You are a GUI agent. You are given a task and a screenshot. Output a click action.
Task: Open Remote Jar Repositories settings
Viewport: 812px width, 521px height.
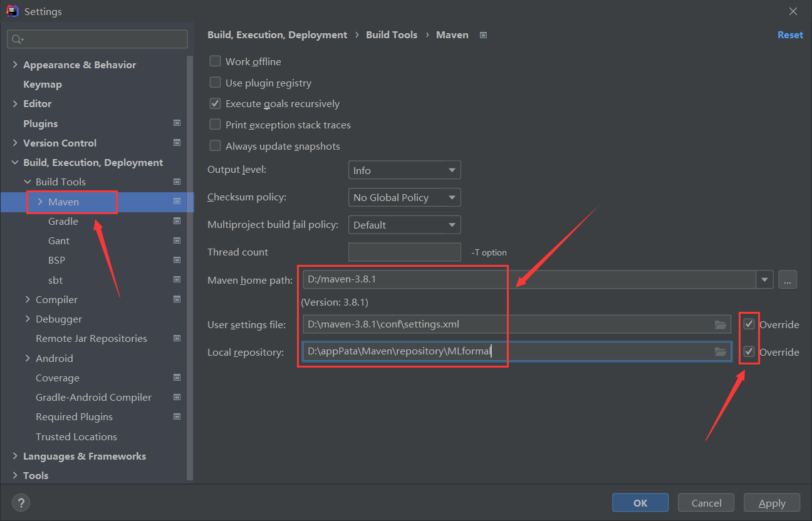pyautogui.click(x=91, y=338)
